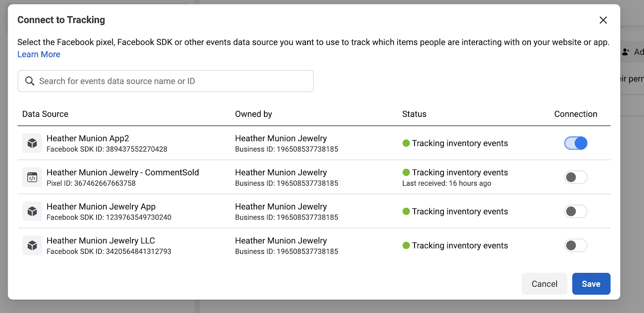Click the Data Source column header
The height and width of the screenshot is (313, 644).
pyautogui.click(x=45, y=114)
